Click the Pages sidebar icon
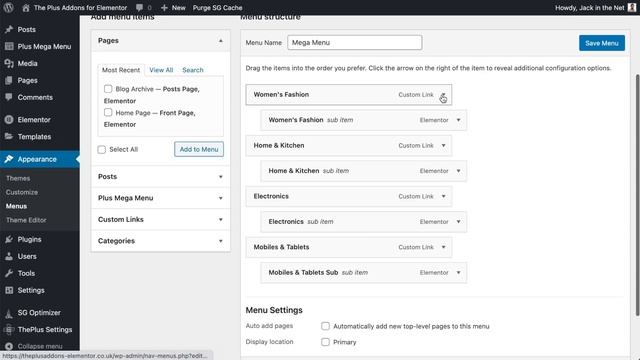This screenshot has width=640, height=360. coord(9,80)
